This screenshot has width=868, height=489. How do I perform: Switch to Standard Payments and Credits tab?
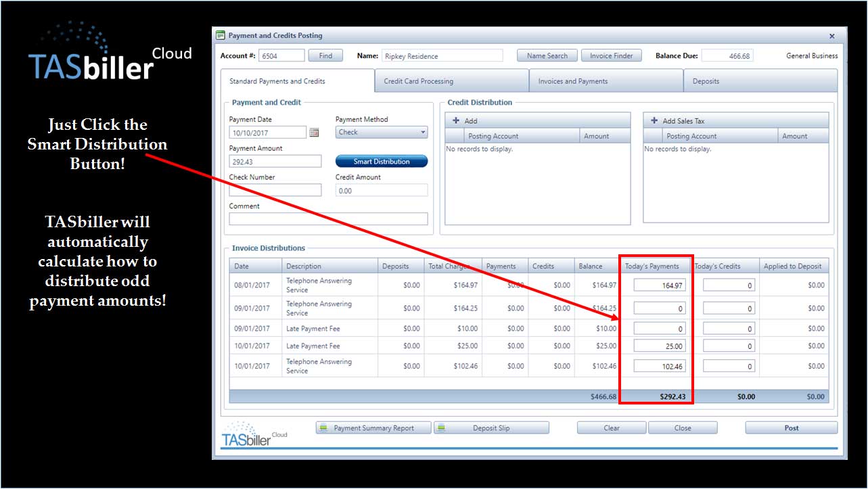298,81
